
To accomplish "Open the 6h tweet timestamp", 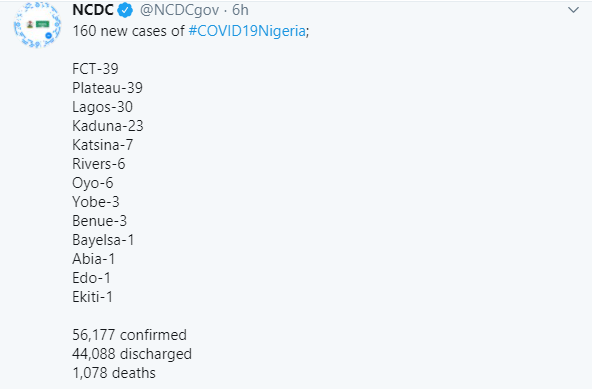I will [x=240, y=10].
